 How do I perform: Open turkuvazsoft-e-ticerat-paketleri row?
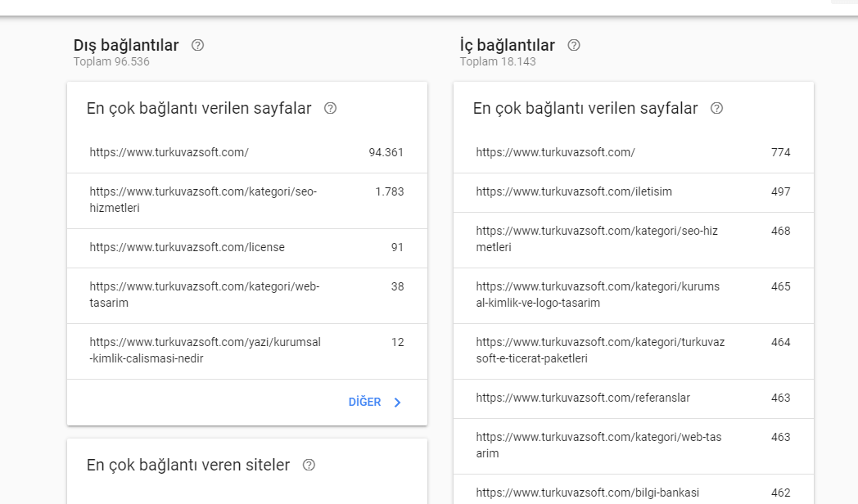634,352
